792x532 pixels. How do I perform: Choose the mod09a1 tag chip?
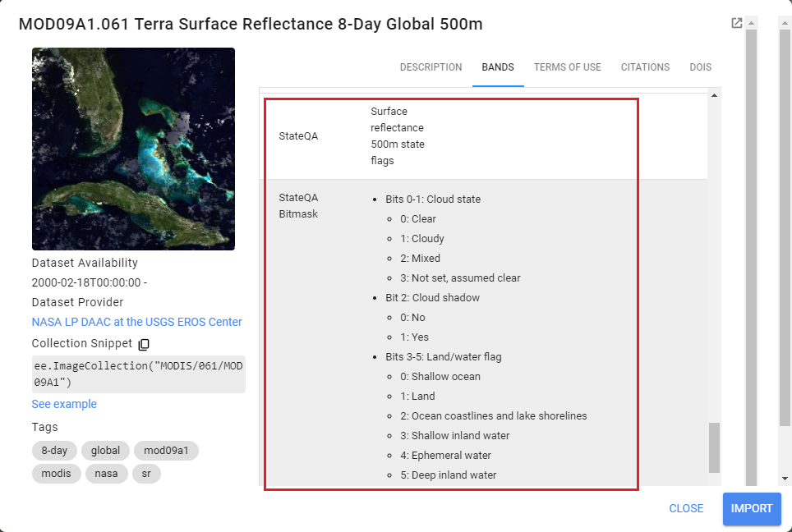[x=166, y=451]
